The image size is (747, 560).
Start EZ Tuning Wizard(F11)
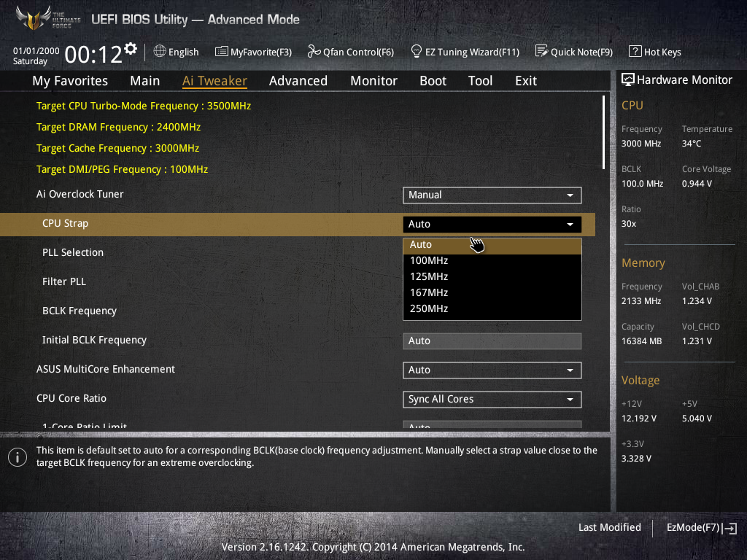(465, 52)
